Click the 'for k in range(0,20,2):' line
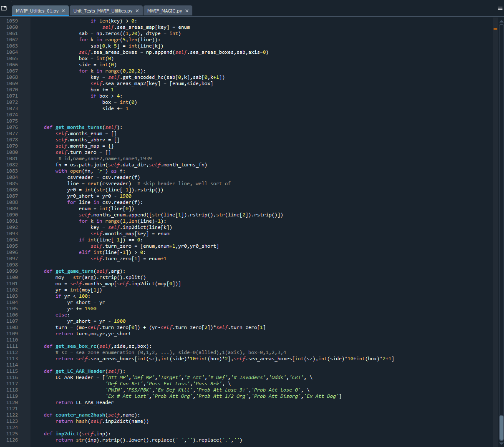 [112, 71]
